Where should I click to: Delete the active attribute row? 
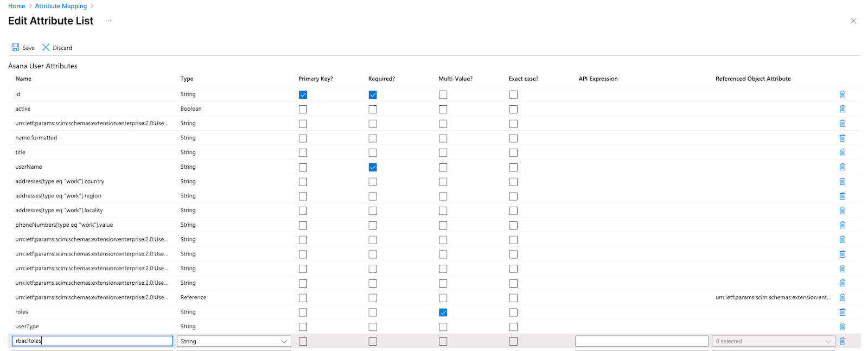tap(843, 109)
